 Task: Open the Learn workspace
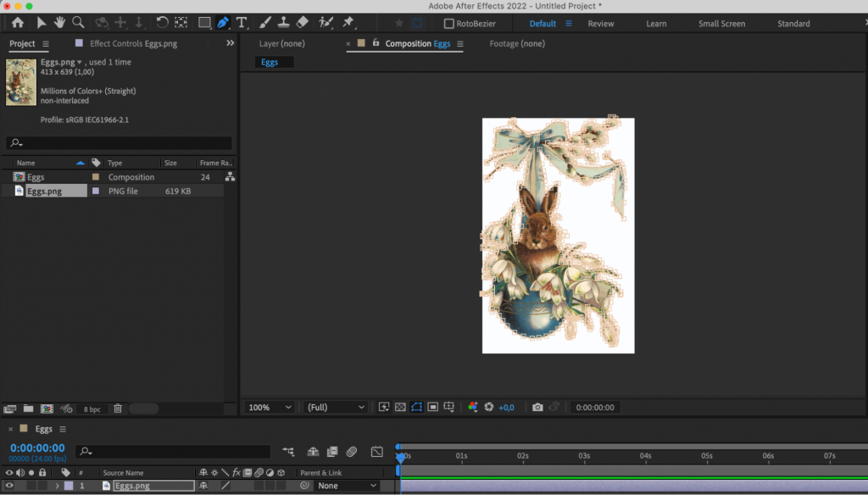point(656,23)
